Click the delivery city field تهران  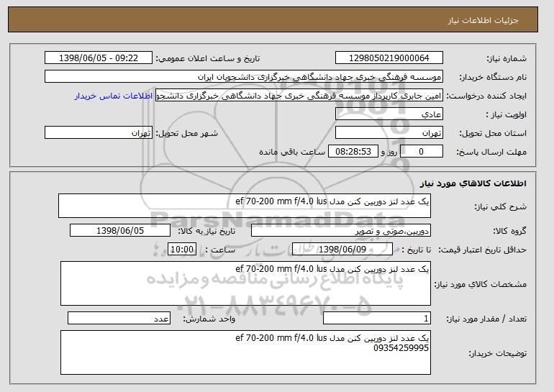(99, 133)
